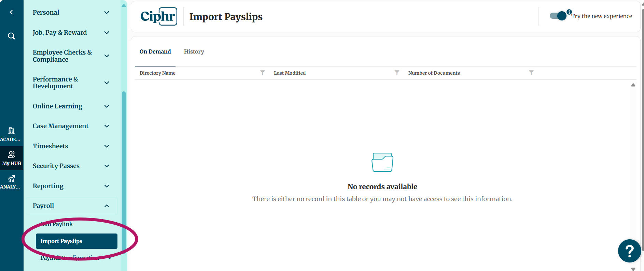The image size is (644, 271).
Task: Open the Run Paylink menu item
Action: (x=57, y=224)
